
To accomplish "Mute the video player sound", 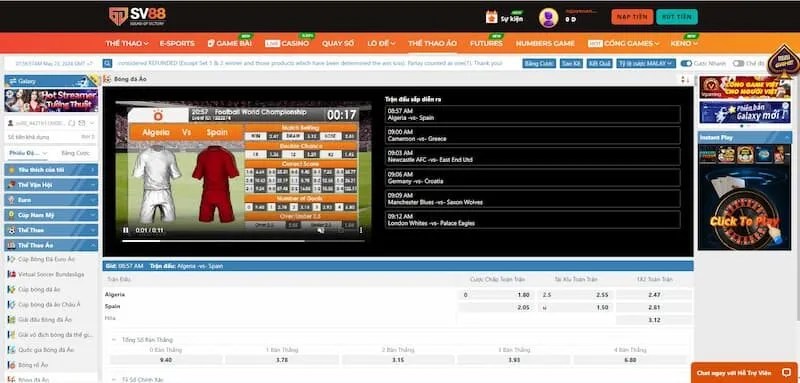I will (320, 230).
